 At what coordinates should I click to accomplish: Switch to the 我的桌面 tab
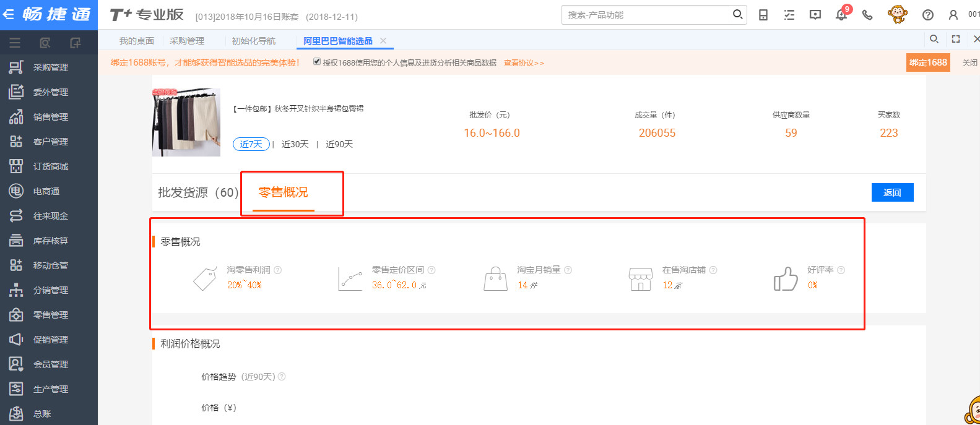point(136,41)
